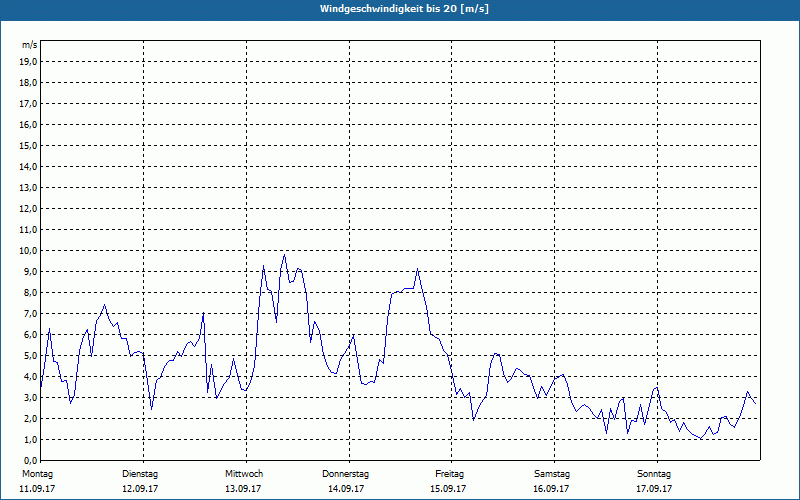Click the 'Mittwoch' day label
800x500 pixels.
pos(244,474)
